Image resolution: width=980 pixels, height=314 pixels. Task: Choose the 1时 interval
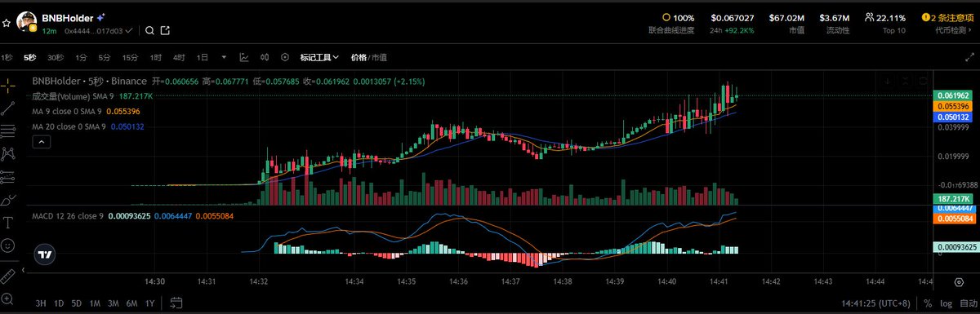tap(156, 58)
